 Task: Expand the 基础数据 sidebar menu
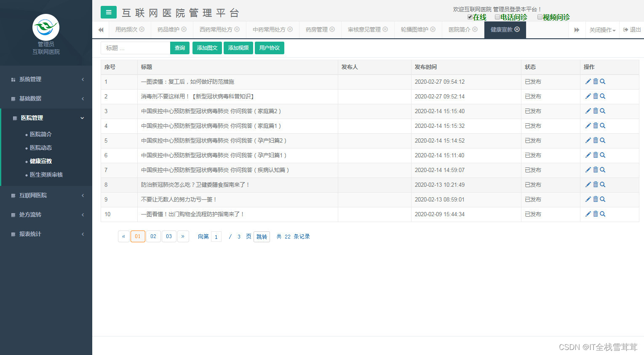click(x=46, y=98)
